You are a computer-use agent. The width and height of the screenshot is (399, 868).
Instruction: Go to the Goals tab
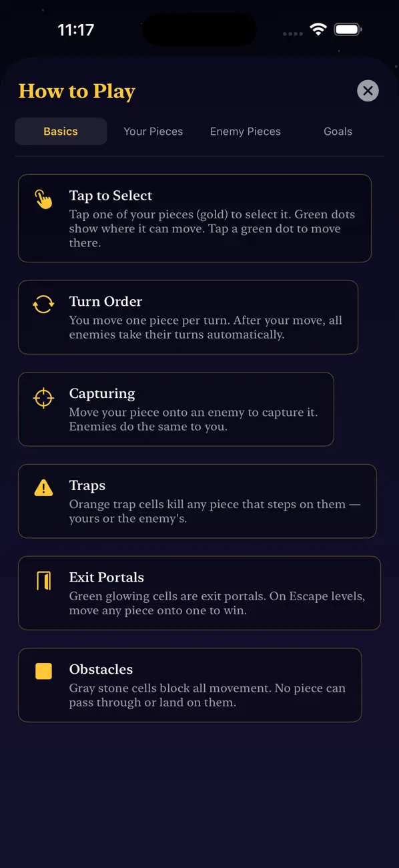click(x=338, y=132)
